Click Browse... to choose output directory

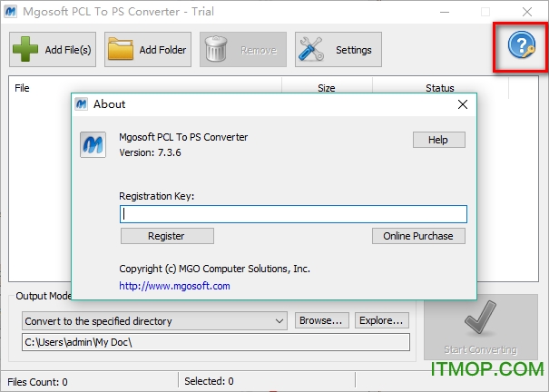320,320
